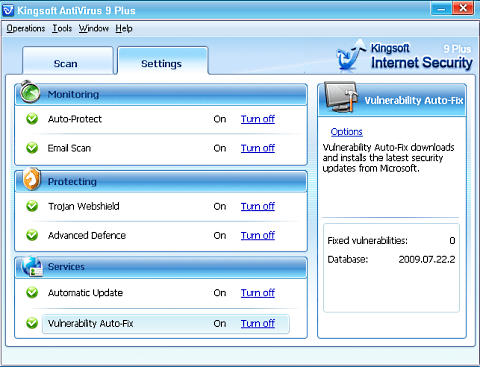
Task: Click the On status of Auto-Protect
Action: pos(220,119)
